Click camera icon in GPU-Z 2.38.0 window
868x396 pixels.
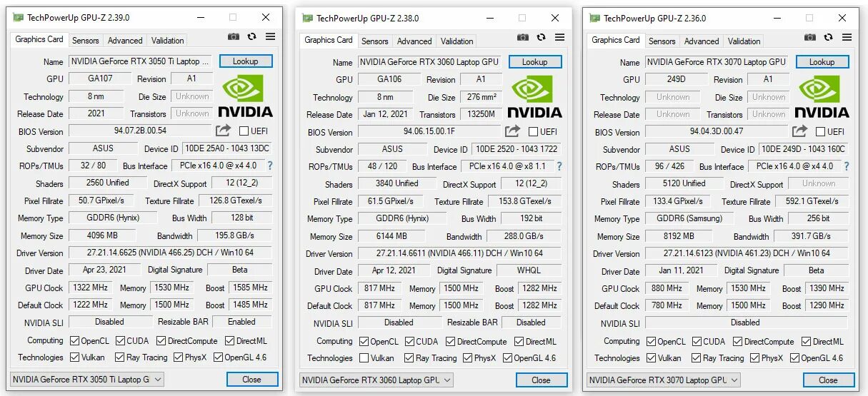pyautogui.click(x=523, y=37)
